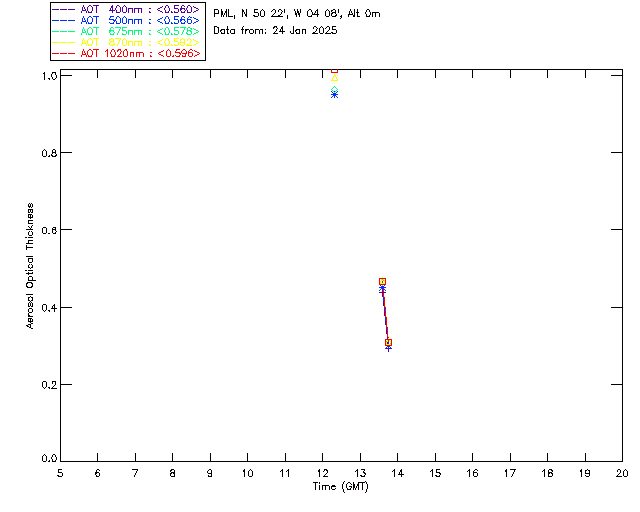Select the green dashed line sample in legend
Screen dimensions: 640x512
64,31
